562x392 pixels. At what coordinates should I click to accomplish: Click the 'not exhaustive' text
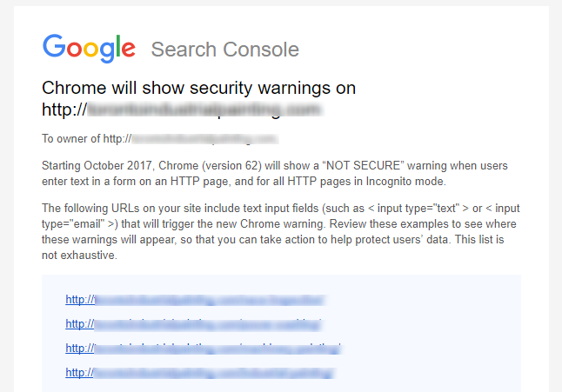point(79,256)
